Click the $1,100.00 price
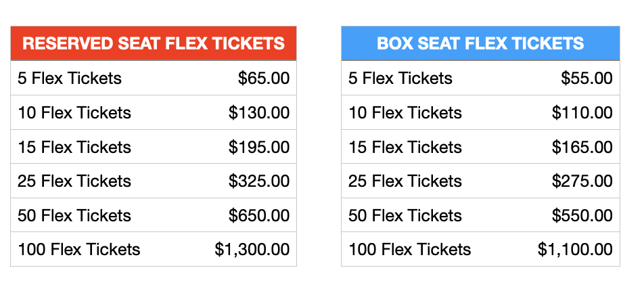Image resolution: width=644 pixels, height=291 pixels. point(576,250)
